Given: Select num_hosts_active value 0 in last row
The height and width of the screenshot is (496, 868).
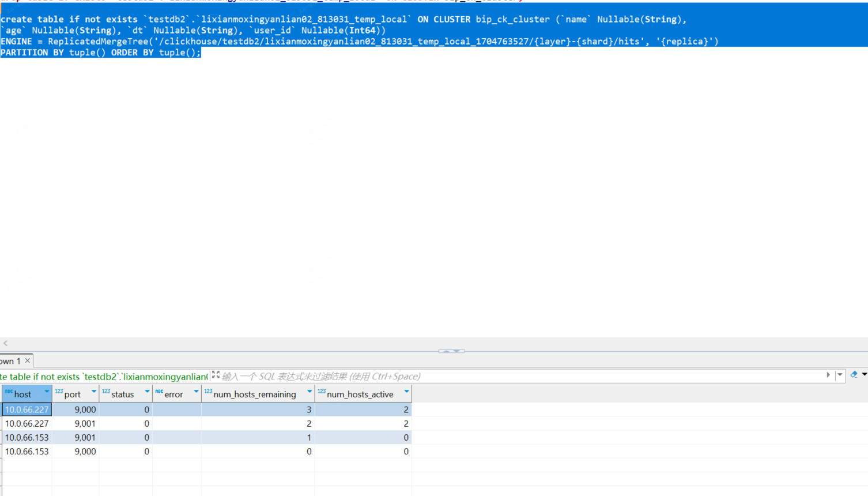Looking at the screenshot, I should point(363,451).
